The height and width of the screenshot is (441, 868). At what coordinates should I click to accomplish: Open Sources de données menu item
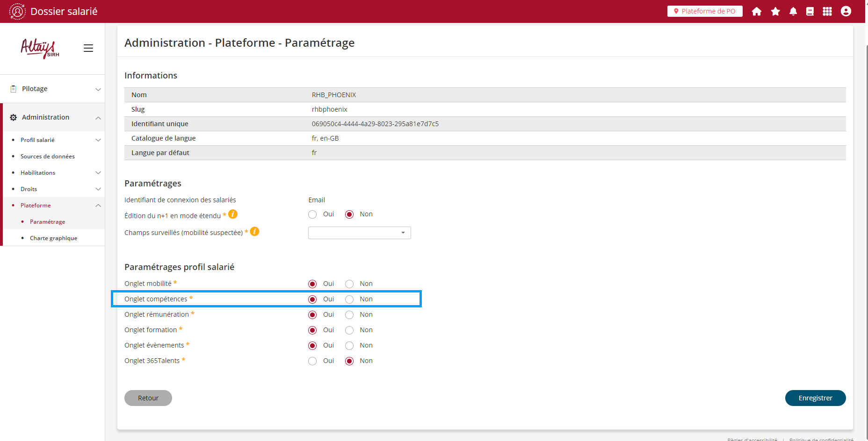pos(48,156)
